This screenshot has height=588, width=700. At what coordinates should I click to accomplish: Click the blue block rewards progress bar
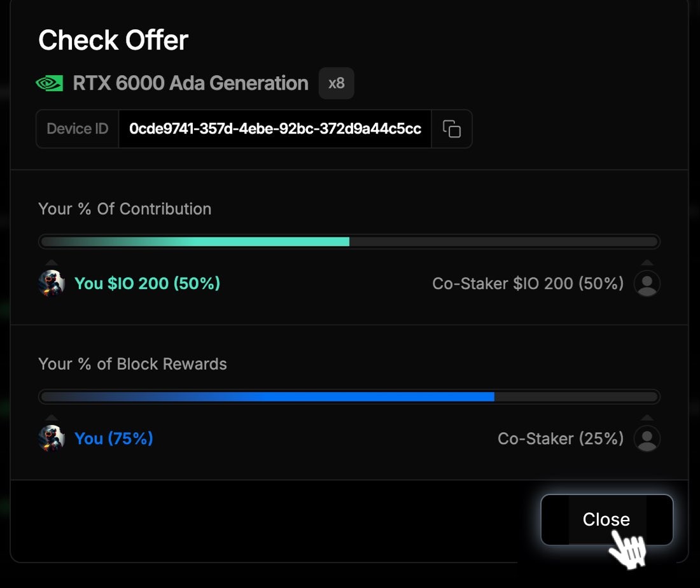coord(349,396)
